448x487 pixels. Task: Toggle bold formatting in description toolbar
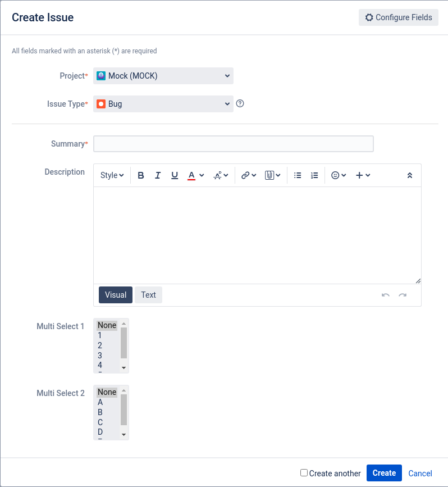(x=141, y=175)
